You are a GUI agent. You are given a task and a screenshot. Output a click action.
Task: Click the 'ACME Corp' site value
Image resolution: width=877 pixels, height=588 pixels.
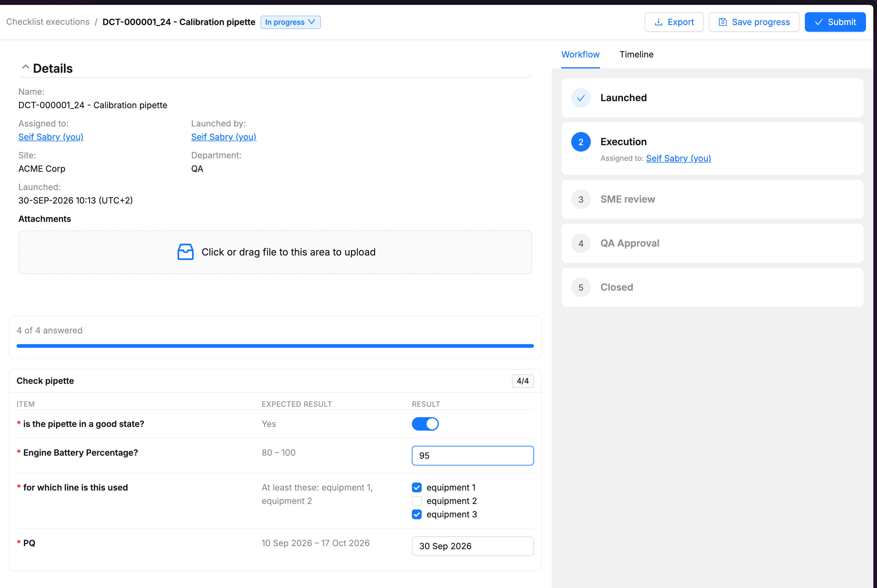click(x=42, y=169)
